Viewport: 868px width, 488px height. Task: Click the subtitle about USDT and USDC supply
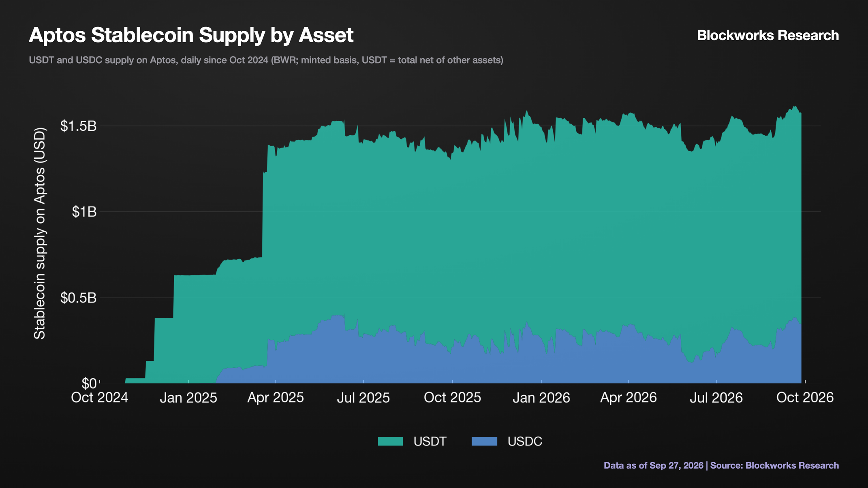point(266,60)
